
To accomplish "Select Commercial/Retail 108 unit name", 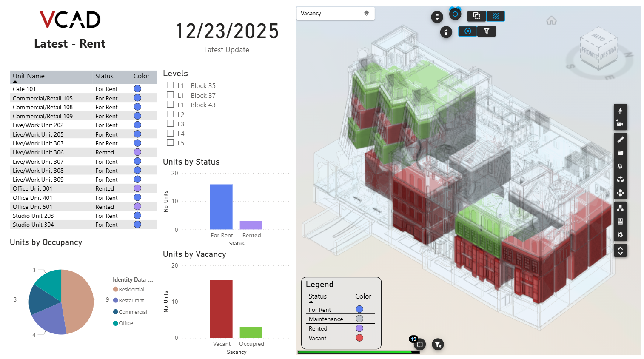I will pyautogui.click(x=43, y=107).
